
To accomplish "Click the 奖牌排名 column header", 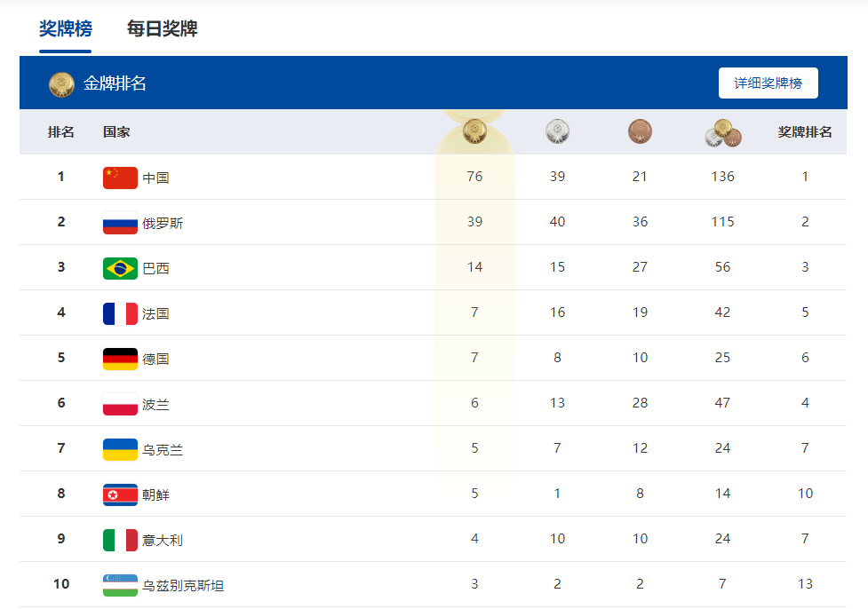I will (804, 131).
